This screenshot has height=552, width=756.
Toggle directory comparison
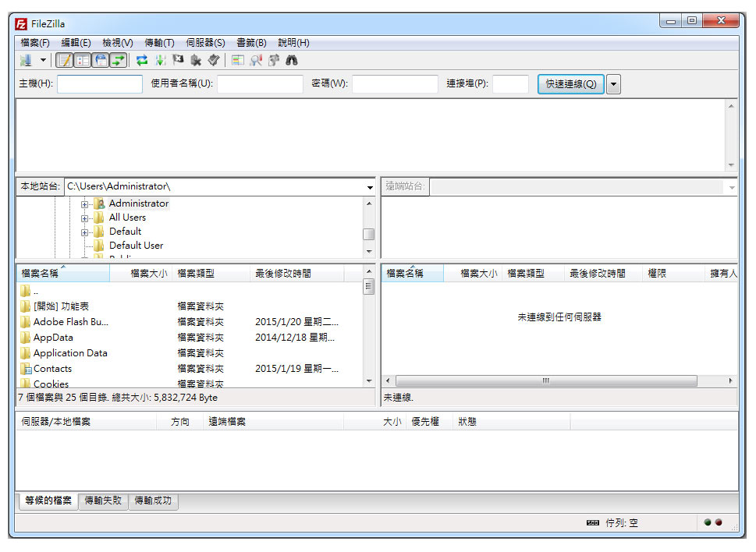[256, 60]
